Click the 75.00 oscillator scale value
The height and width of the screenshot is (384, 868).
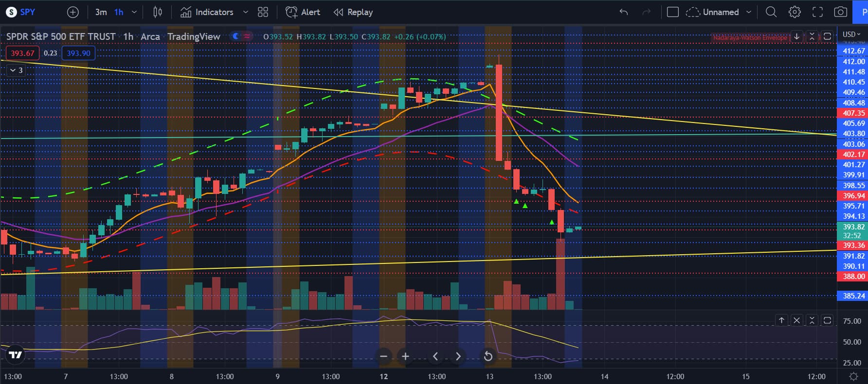[852, 321]
